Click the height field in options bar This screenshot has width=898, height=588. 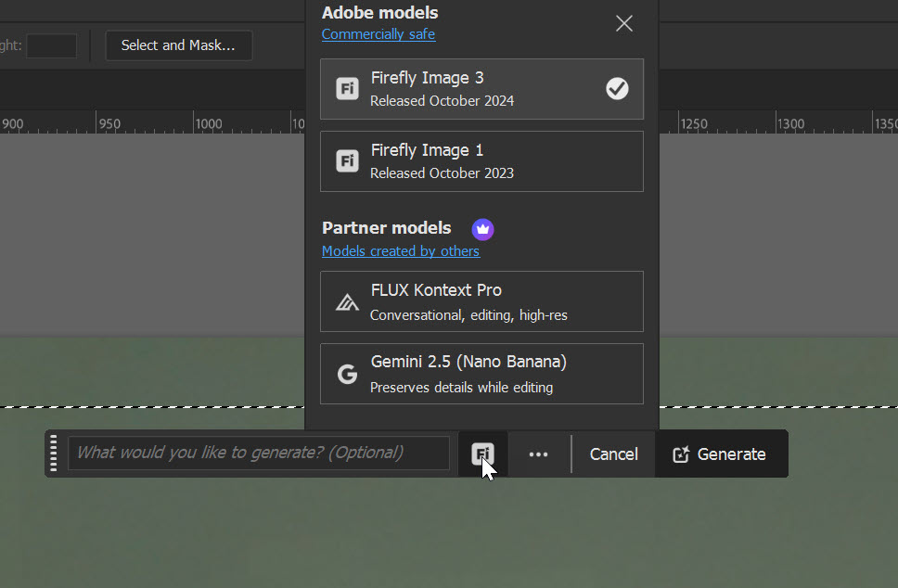51,45
